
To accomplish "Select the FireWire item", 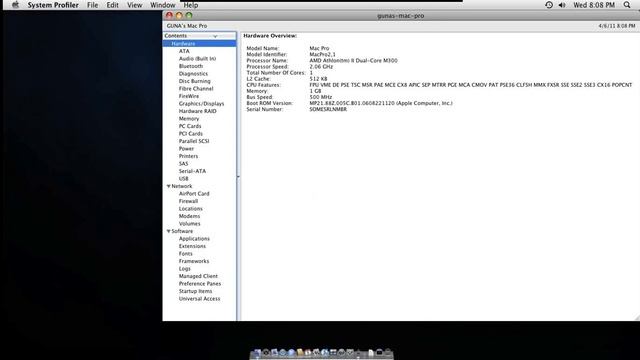I will (189, 96).
